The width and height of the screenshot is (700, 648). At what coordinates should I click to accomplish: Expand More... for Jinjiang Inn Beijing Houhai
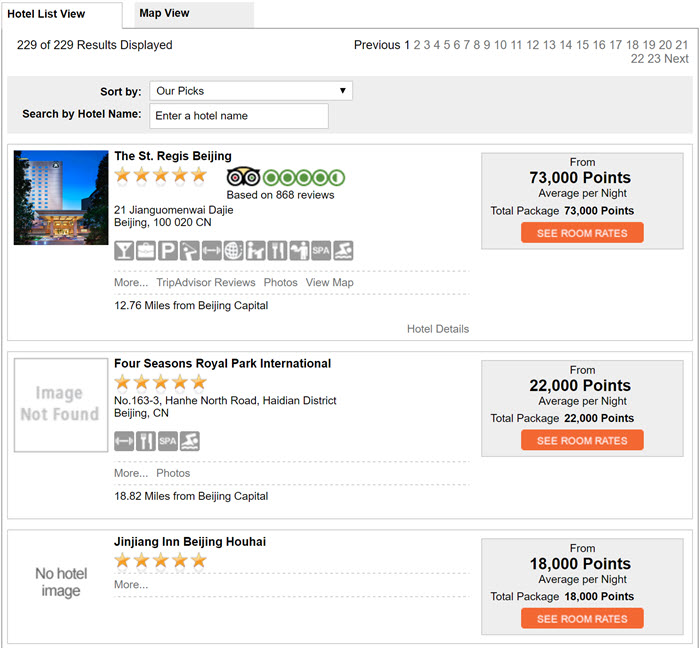(x=131, y=585)
